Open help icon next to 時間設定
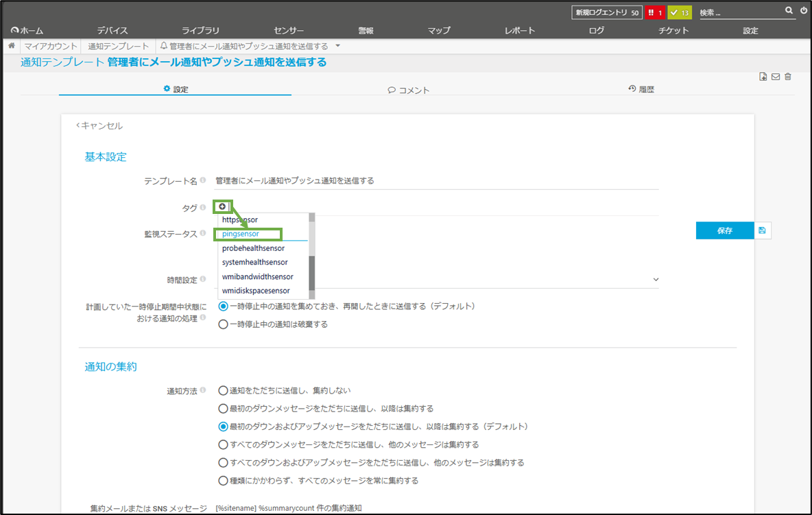Viewport: 812px width, 515px height. [203, 279]
